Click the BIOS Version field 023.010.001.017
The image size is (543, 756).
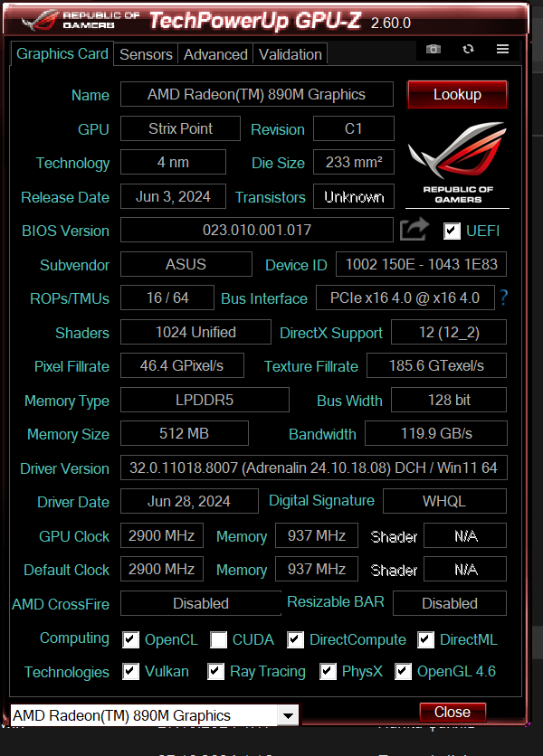point(257,230)
